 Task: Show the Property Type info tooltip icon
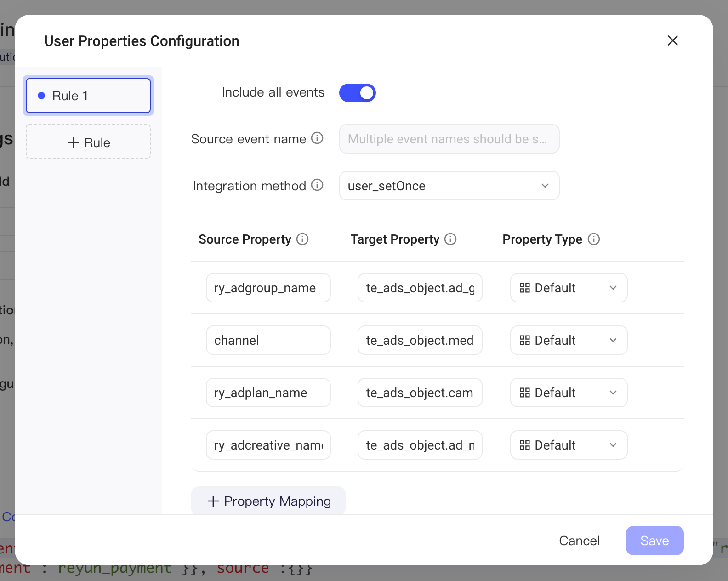594,239
